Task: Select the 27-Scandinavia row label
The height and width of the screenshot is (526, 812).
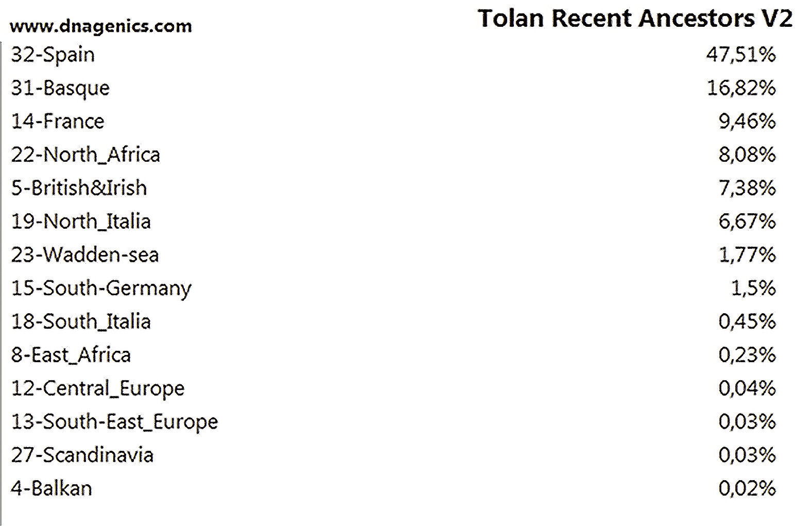Action: (82, 455)
